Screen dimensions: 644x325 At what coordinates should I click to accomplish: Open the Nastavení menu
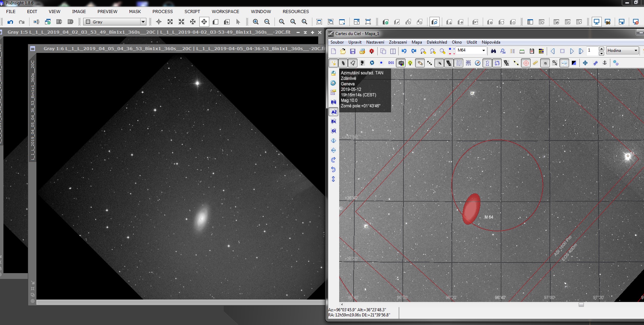375,42
